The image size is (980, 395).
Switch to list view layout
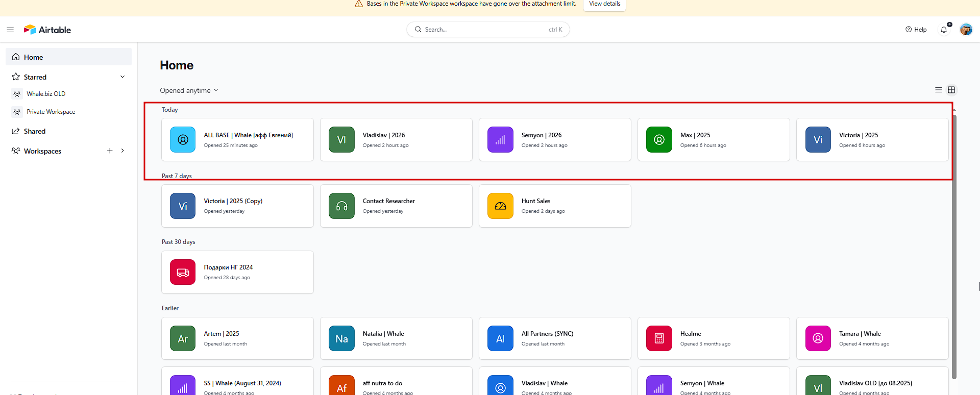click(x=939, y=90)
